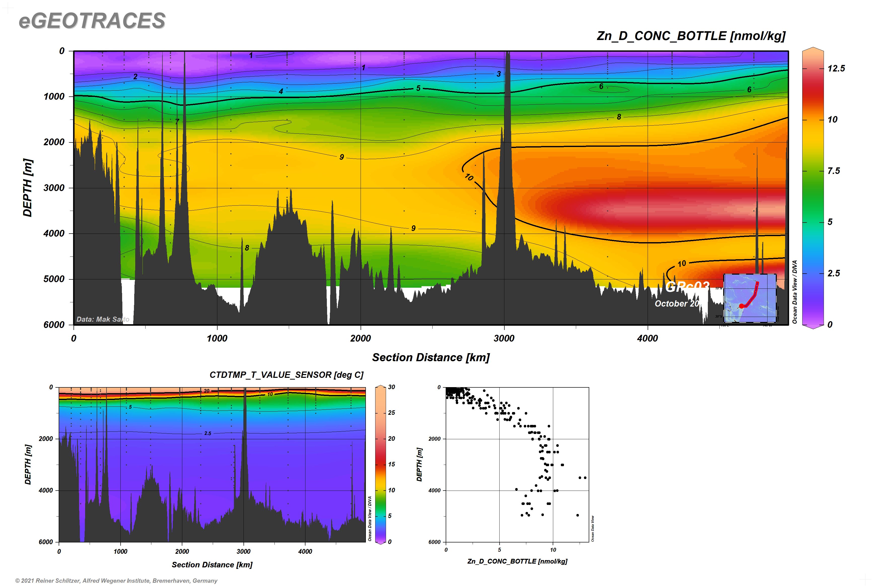Click the 30 label on temperature color bar

[391, 387]
